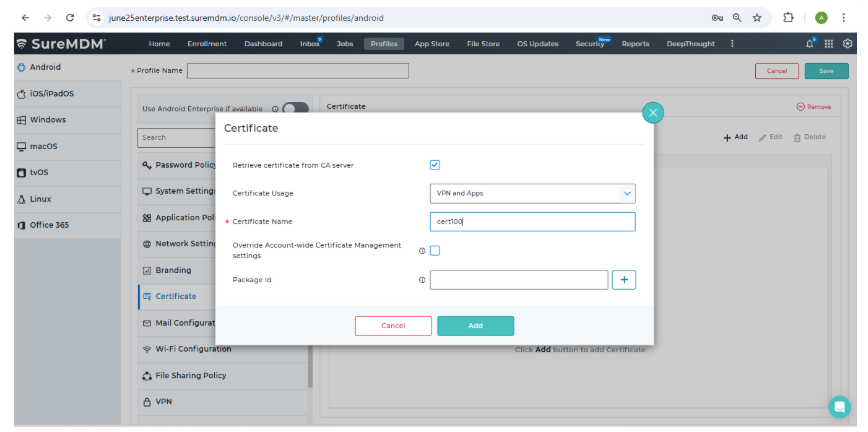Screen dimensions: 868x432
Task: Click the Override settings info icon
Action: click(422, 250)
